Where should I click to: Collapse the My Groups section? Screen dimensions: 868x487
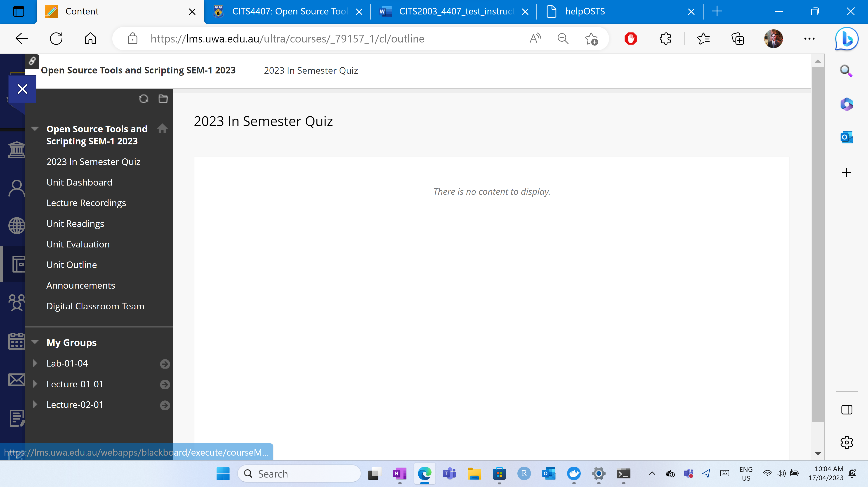pos(35,342)
